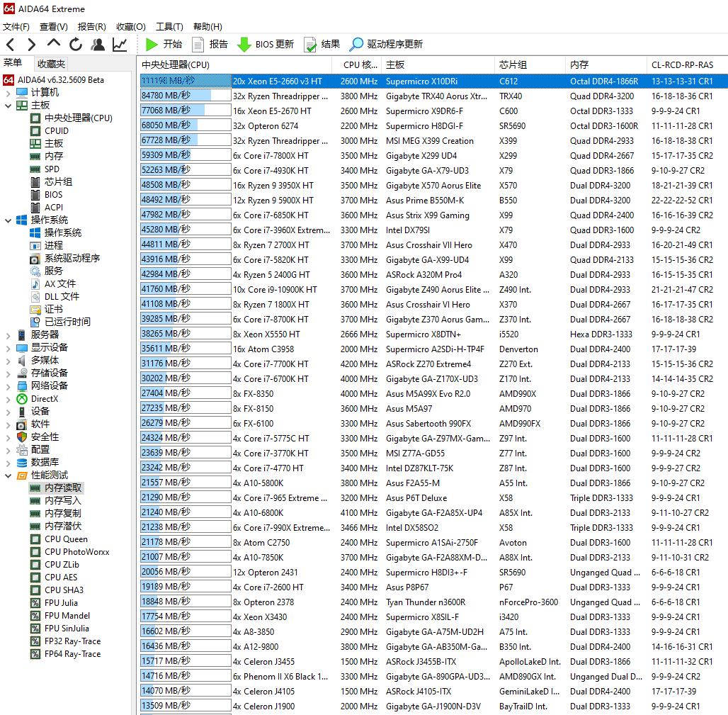Collapse the 主板 tree node
Screen dimensions: 728x715
pos(8,106)
